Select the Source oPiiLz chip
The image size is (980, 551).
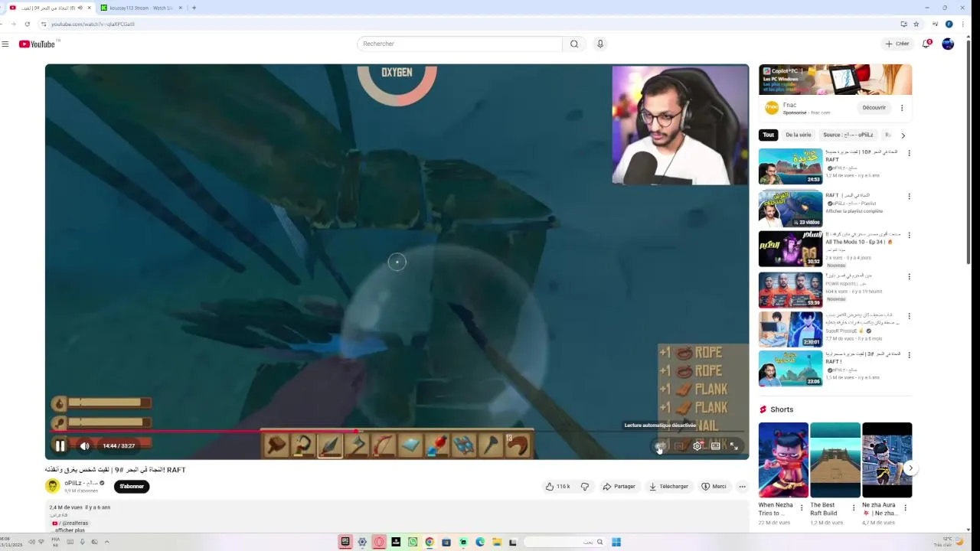point(848,135)
